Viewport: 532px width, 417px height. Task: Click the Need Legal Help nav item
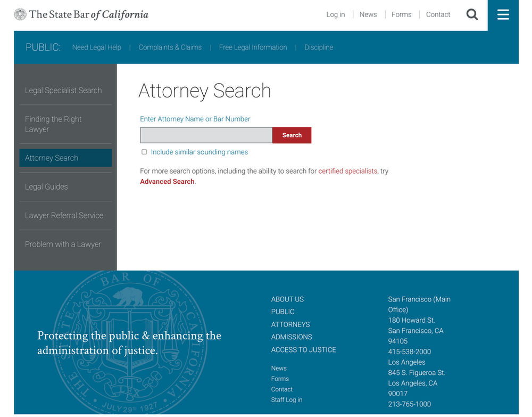pyautogui.click(x=96, y=47)
